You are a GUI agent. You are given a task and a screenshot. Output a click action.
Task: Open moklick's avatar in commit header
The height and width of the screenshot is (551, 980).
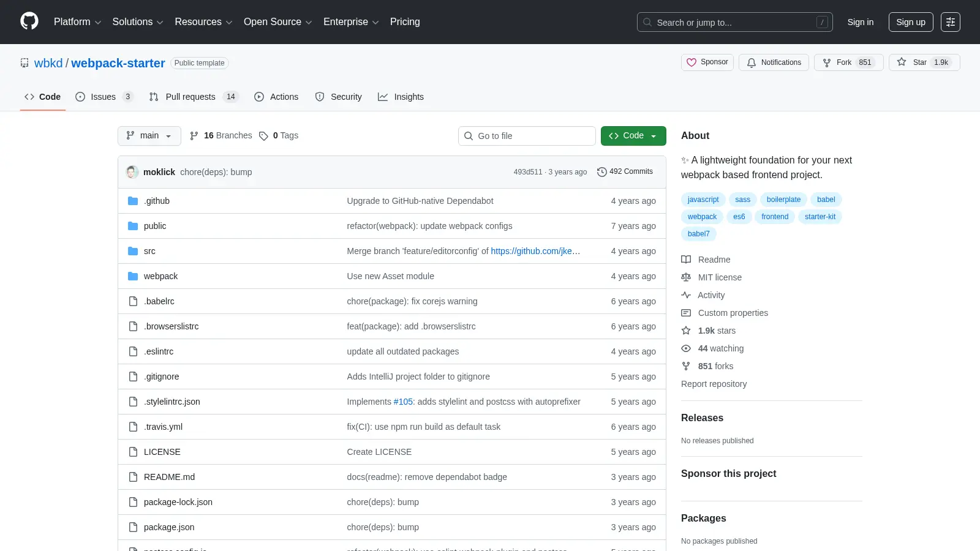pos(132,172)
